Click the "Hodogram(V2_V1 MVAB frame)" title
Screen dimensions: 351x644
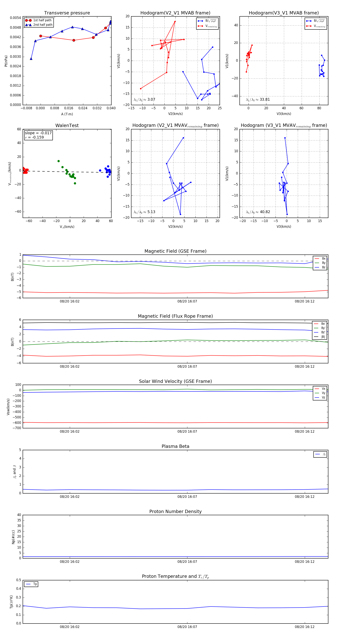coord(175,13)
